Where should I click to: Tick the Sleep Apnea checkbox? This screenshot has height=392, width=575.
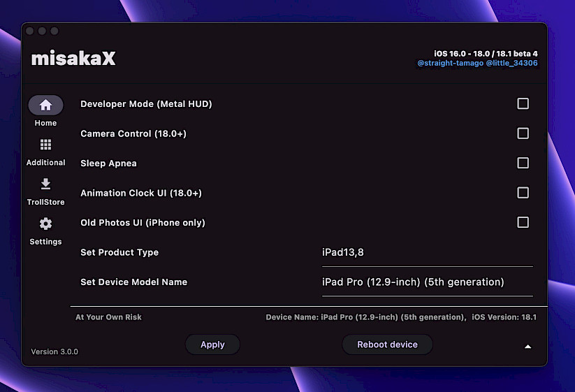click(523, 164)
